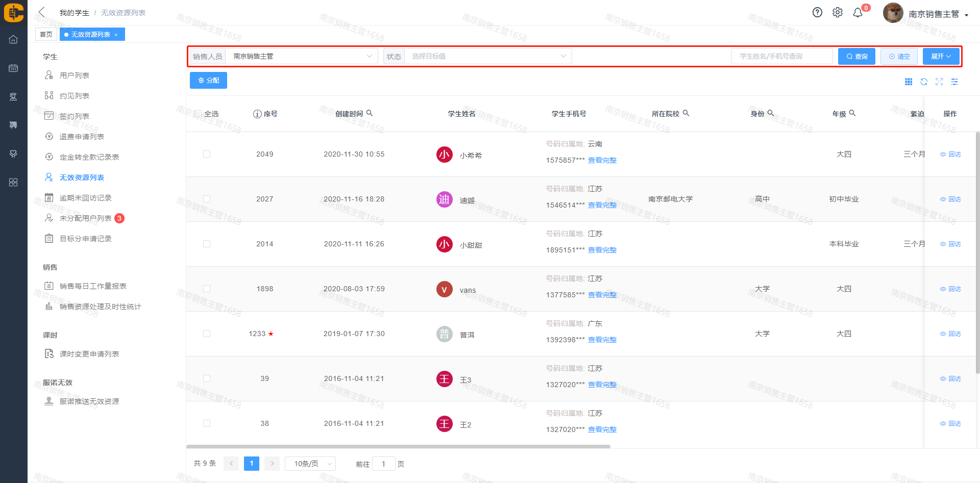Expand the 状态 select dropdown

pyautogui.click(x=487, y=56)
